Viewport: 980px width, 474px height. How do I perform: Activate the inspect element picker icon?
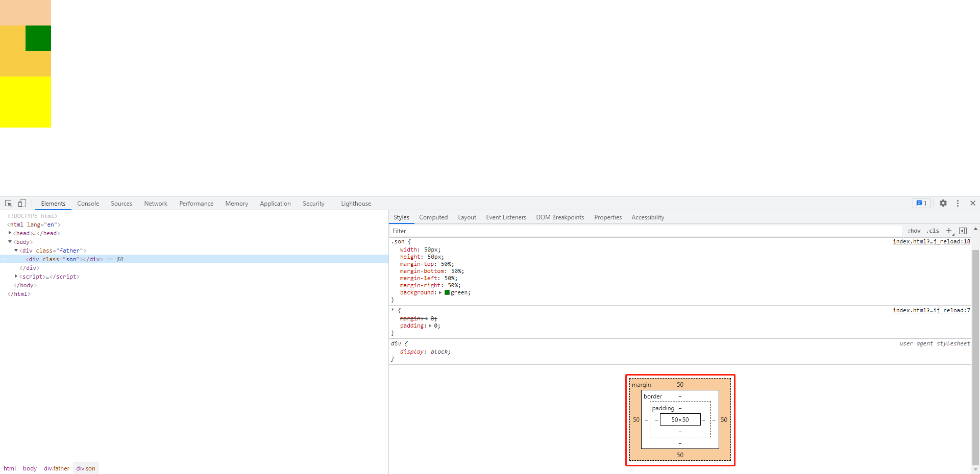tap(8, 203)
